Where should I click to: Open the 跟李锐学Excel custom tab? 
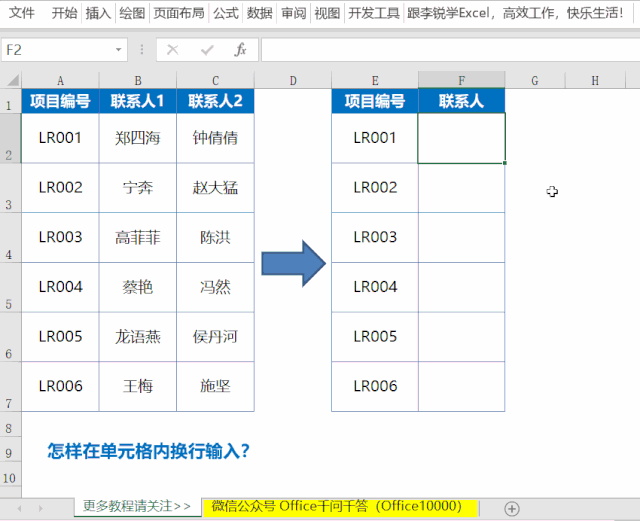coord(515,13)
